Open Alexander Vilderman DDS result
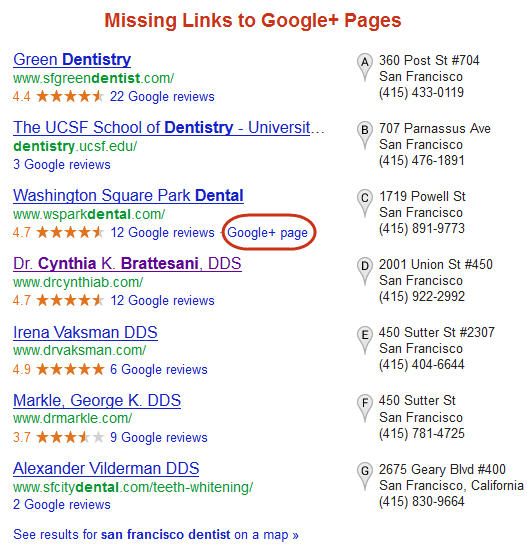 (106, 469)
